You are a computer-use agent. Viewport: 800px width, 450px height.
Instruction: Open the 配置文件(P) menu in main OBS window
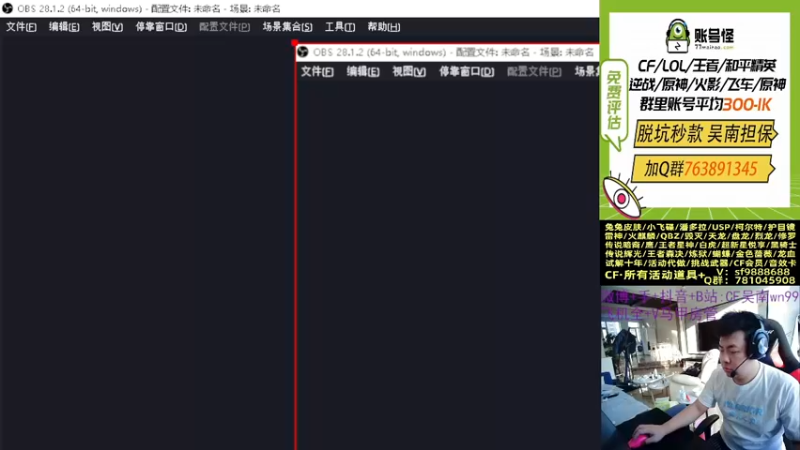224,27
